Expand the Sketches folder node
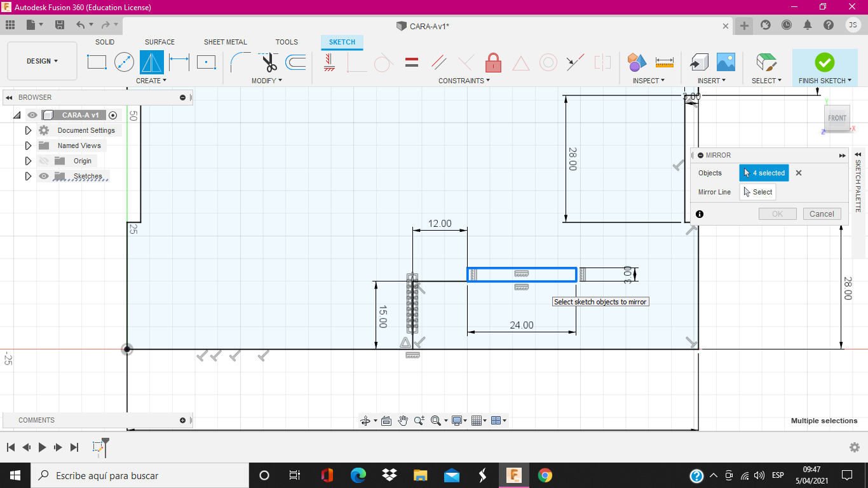Viewport: 868px width, 488px height. [x=28, y=176]
